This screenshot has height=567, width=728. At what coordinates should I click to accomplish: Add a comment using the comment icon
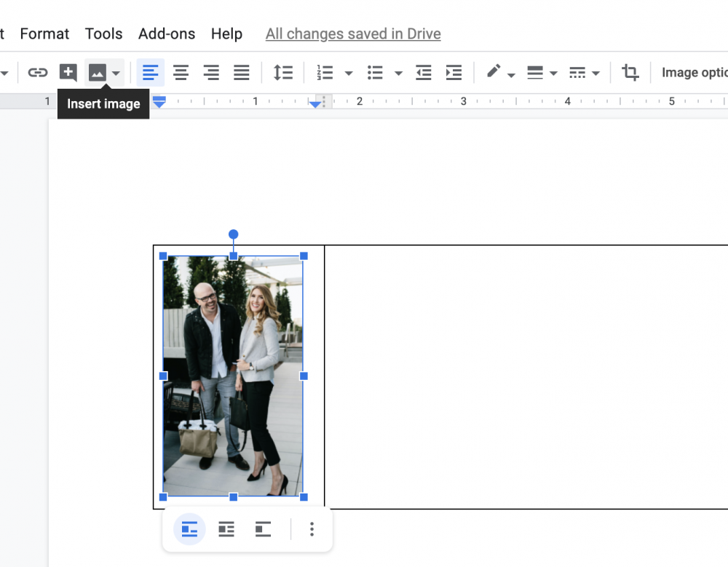pos(68,72)
